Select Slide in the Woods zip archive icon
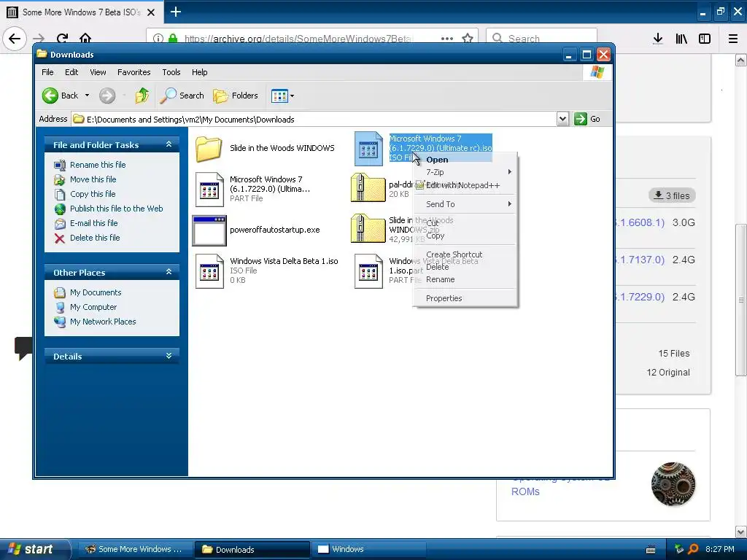The height and width of the screenshot is (560, 747). 368,229
